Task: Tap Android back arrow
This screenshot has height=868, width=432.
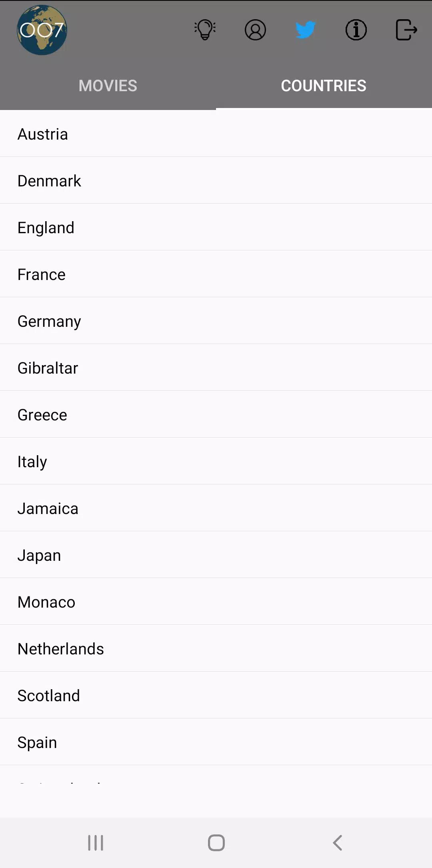Action: coord(337,843)
